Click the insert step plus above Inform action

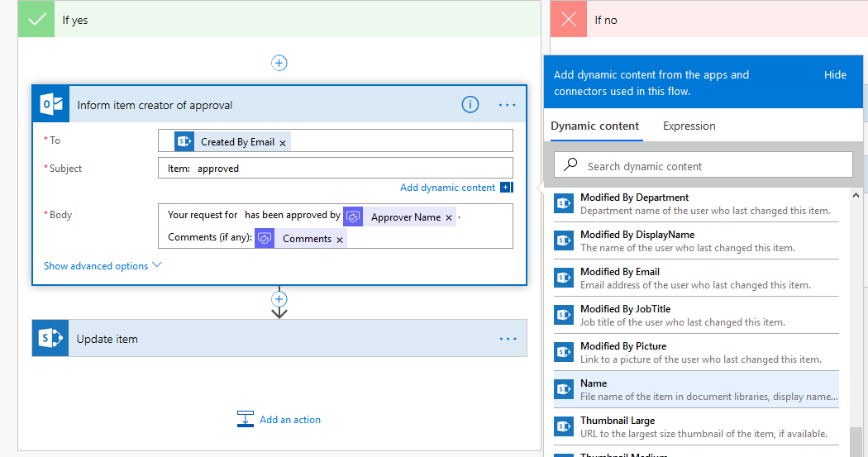point(279,63)
